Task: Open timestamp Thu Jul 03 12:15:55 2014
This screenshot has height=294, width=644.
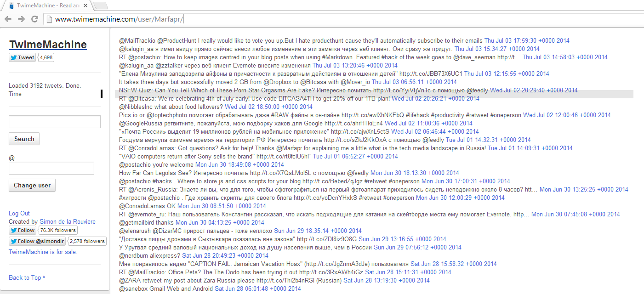Action: click(507, 73)
